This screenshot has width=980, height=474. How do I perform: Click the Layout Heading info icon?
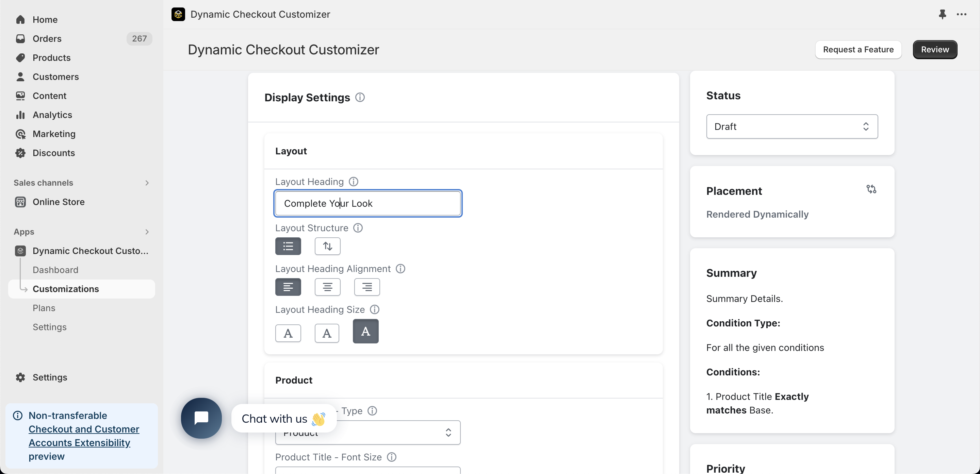[354, 181]
